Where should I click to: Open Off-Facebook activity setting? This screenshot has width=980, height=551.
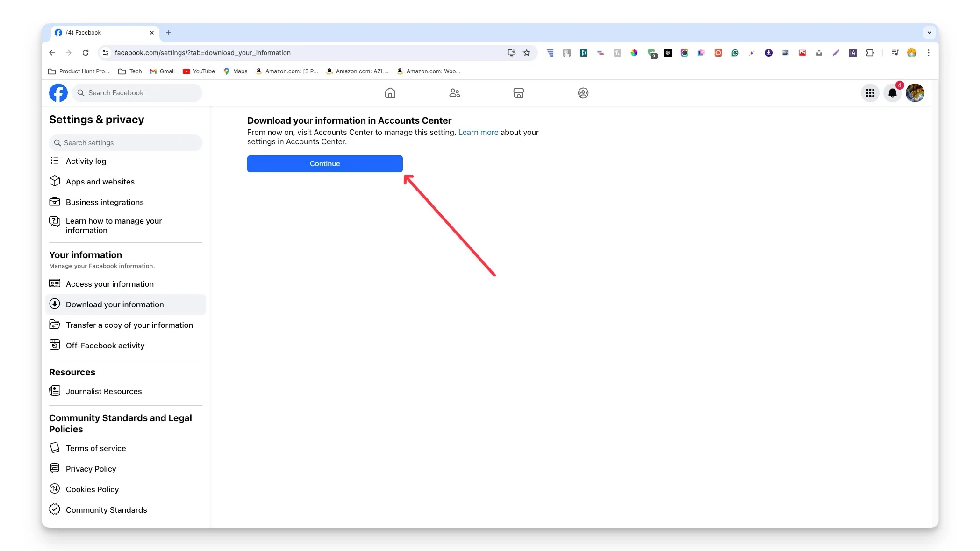point(105,345)
